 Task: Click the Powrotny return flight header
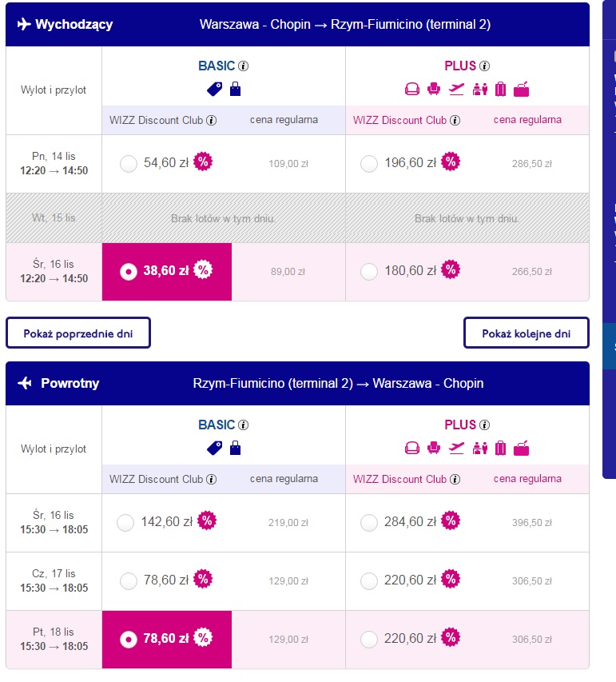pos(297,383)
